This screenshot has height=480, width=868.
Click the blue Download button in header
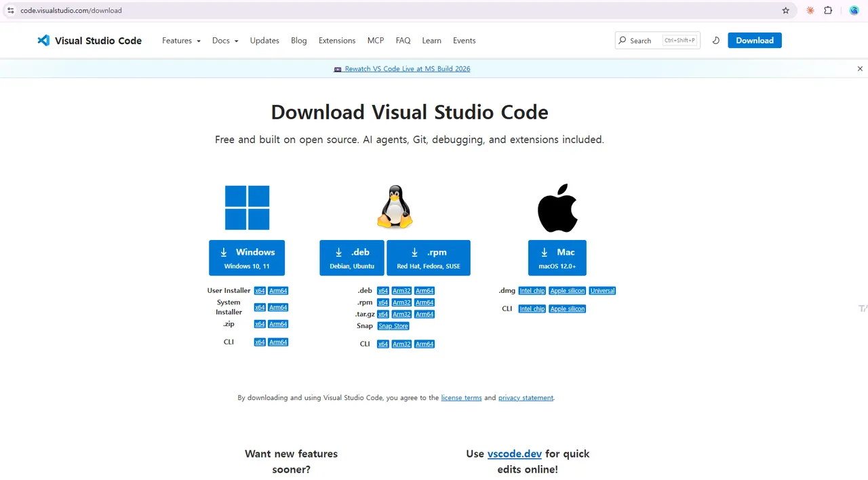coord(755,41)
